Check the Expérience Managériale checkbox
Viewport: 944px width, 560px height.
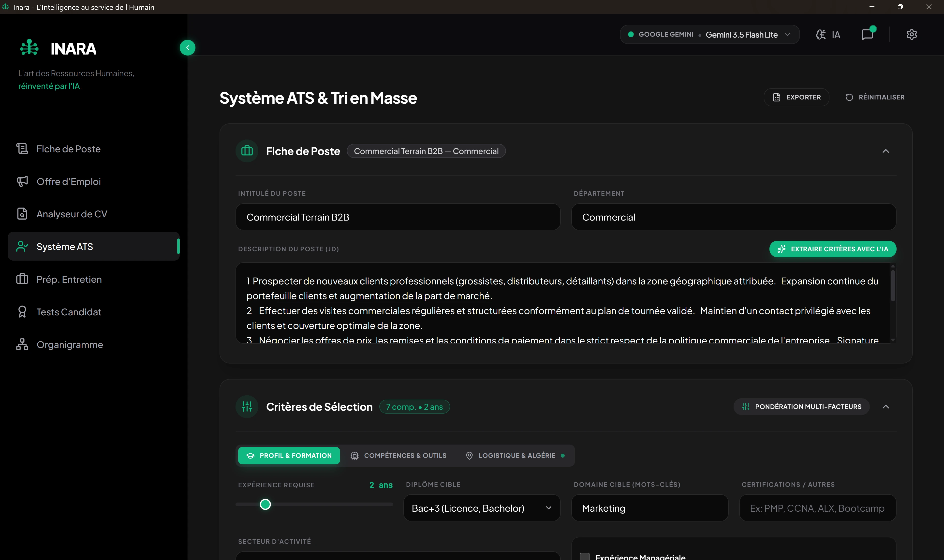[x=584, y=557]
